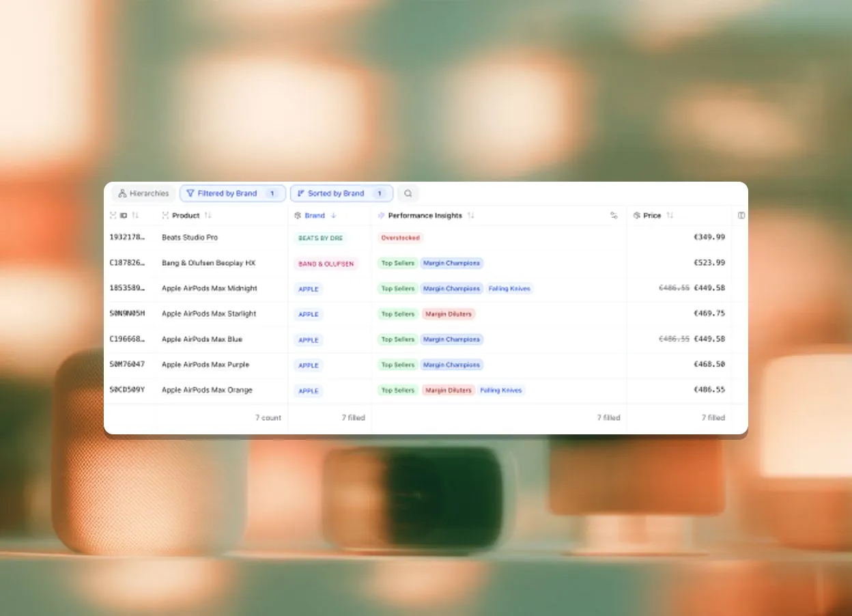
Task: Click the €523.99 price cell
Action: pos(709,262)
